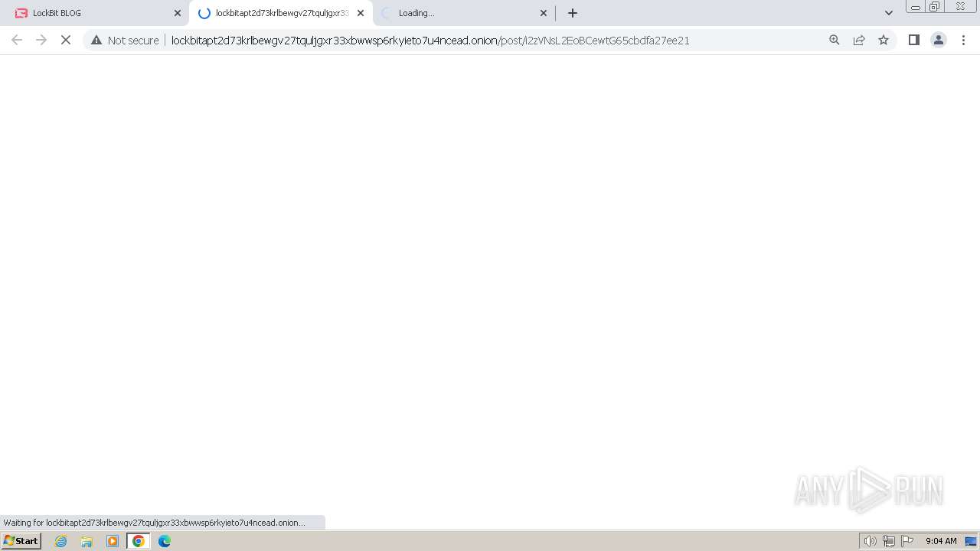
Task: Close the Loading... tab
Action: click(x=544, y=13)
